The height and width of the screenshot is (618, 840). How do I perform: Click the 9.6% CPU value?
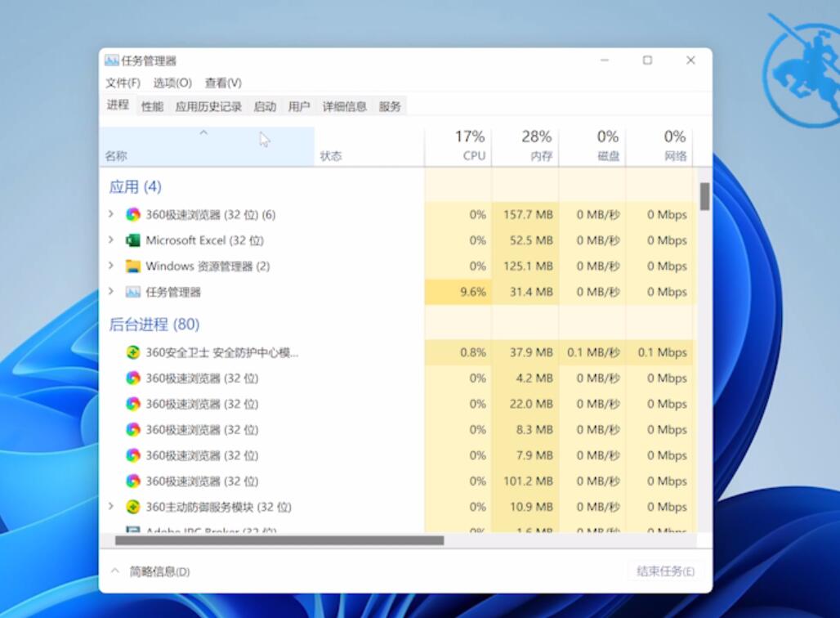(x=472, y=292)
